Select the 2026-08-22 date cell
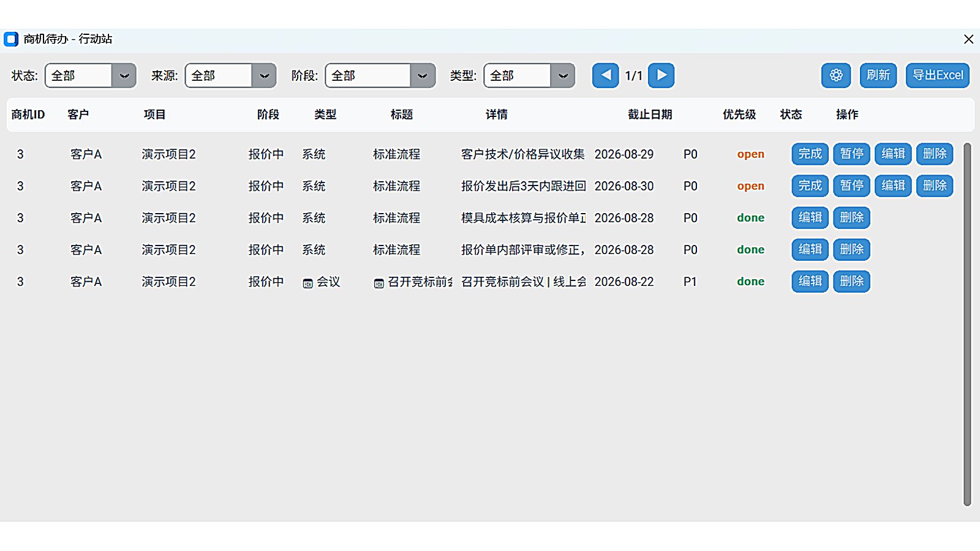This screenshot has width=980, height=551. (x=624, y=282)
